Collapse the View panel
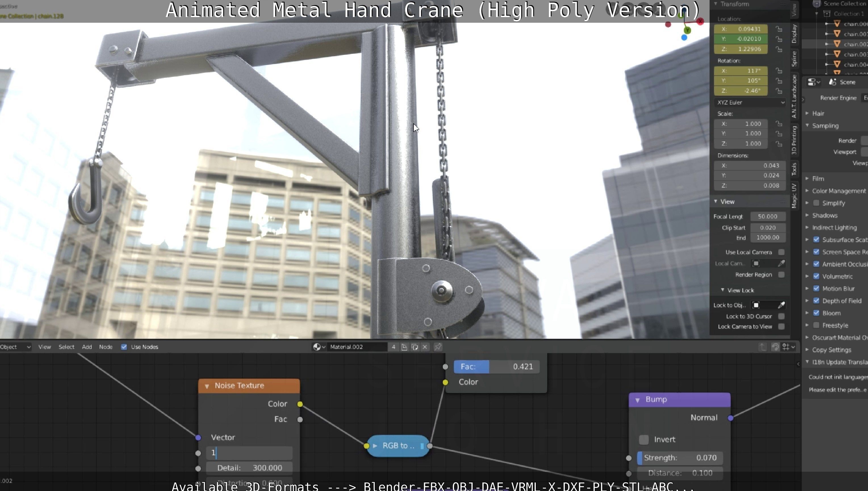This screenshot has height=491, width=868. click(716, 201)
